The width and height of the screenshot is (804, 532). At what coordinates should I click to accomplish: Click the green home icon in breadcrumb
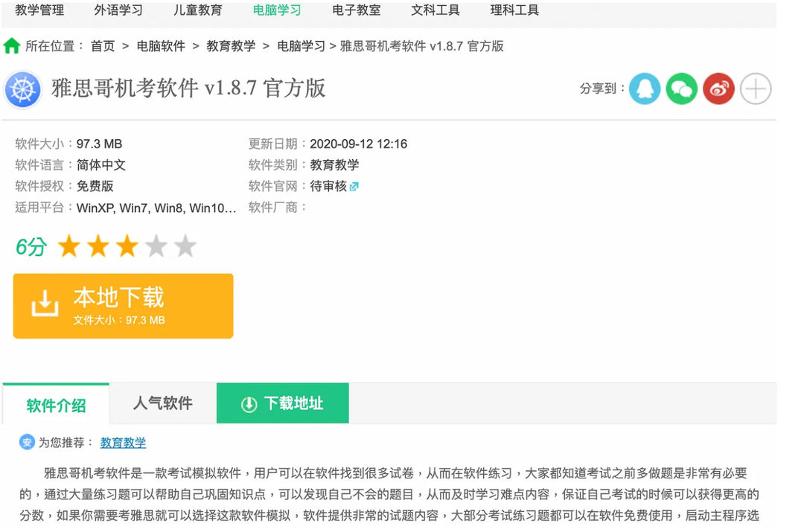coord(11,46)
